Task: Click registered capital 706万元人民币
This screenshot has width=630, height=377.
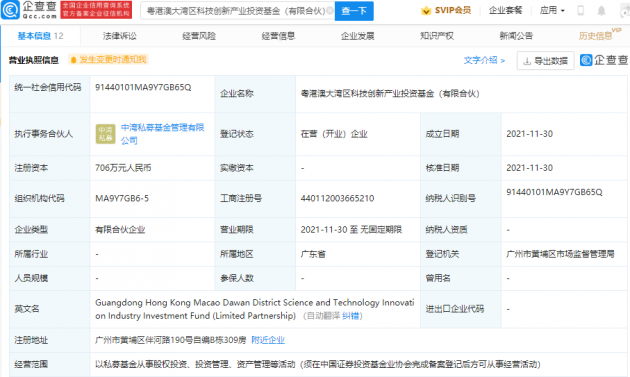Action: coord(123,168)
